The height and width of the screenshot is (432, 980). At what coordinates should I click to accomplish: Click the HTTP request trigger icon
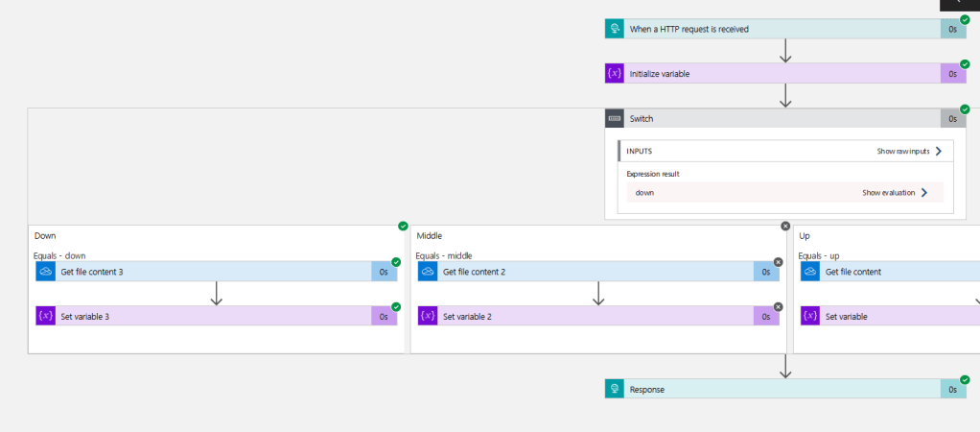pos(615,29)
